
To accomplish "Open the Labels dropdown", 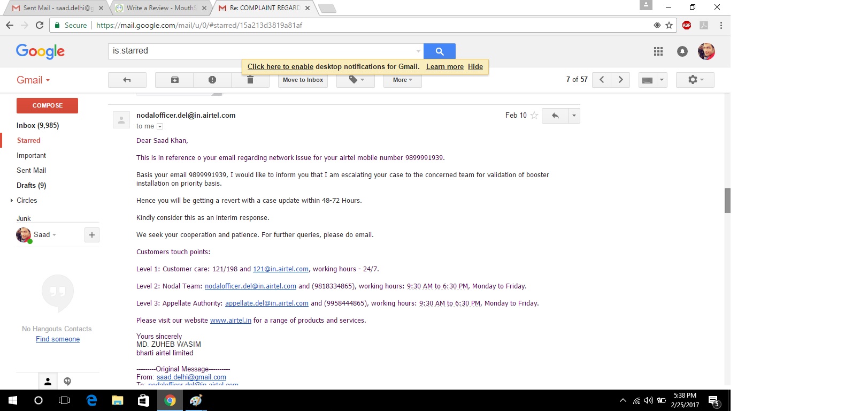I will tap(355, 80).
